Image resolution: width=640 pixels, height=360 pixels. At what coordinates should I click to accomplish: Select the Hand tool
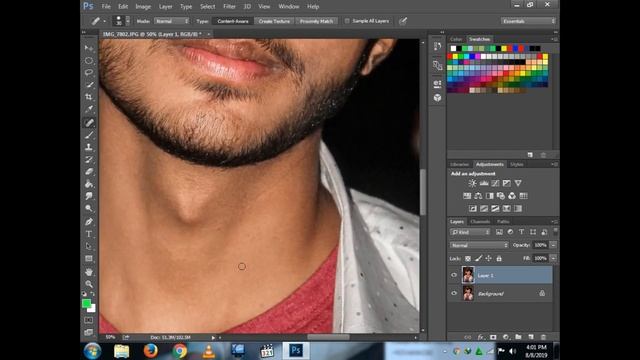coord(89,272)
